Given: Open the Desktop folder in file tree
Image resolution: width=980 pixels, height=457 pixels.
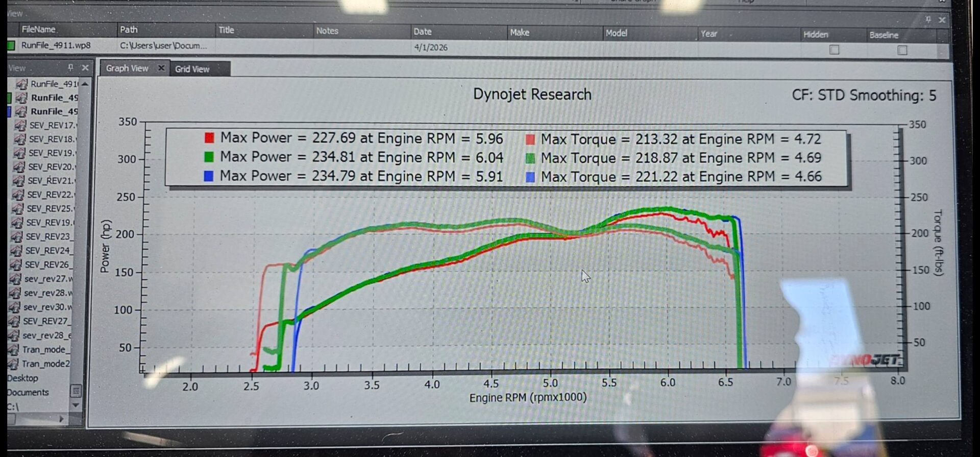Looking at the screenshot, I should pyautogui.click(x=23, y=378).
